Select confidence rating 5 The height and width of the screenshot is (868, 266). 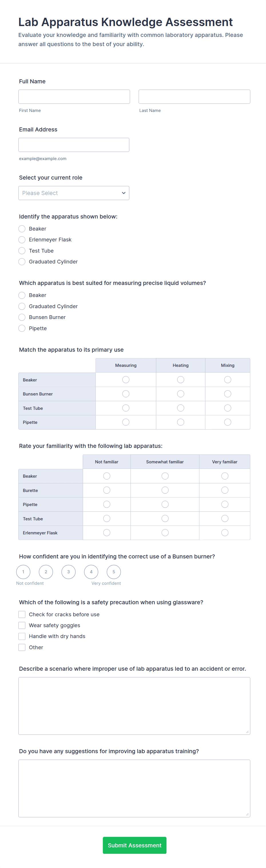coord(114,572)
